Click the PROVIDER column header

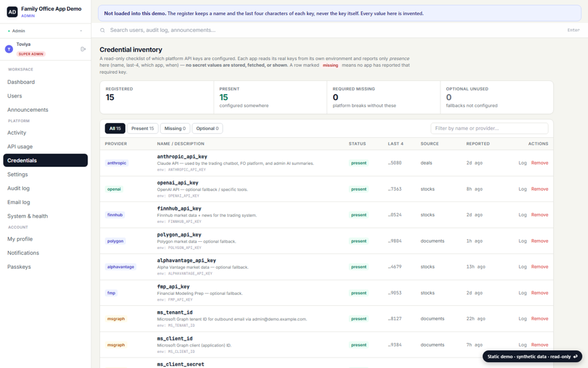(116, 144)
